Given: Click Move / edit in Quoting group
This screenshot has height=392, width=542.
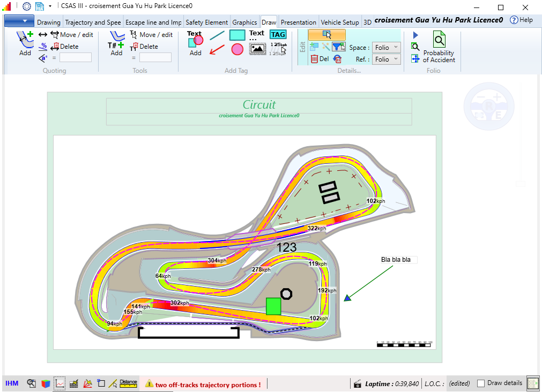Looking at the screenshot, I should 72,34.
